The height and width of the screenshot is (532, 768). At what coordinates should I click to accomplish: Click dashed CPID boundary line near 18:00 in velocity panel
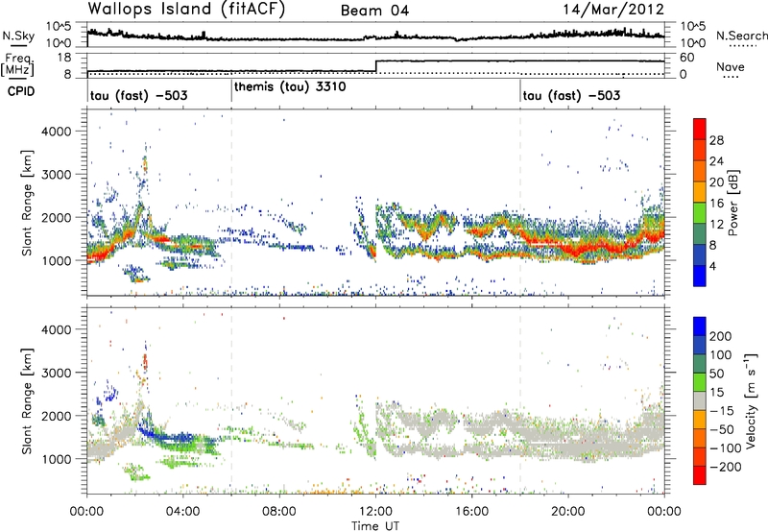520,400
